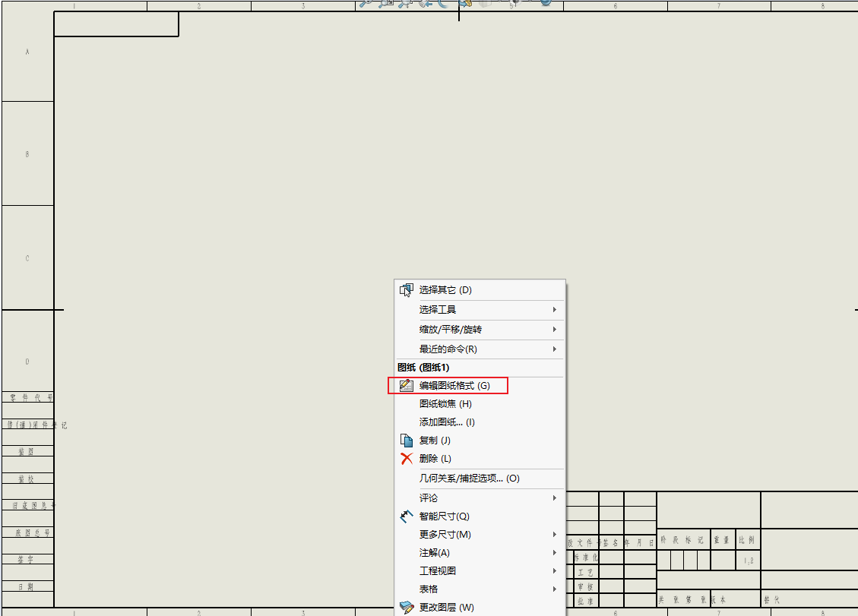Click the 编辑图纸格式 pencil icon
The image size is (858, 616).
(407, 386)
